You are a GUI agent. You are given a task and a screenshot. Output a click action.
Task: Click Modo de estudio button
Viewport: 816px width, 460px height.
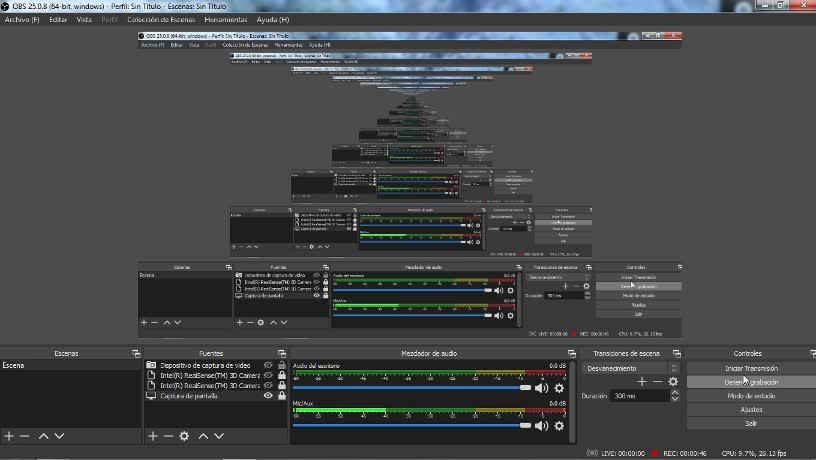point(751,396)
